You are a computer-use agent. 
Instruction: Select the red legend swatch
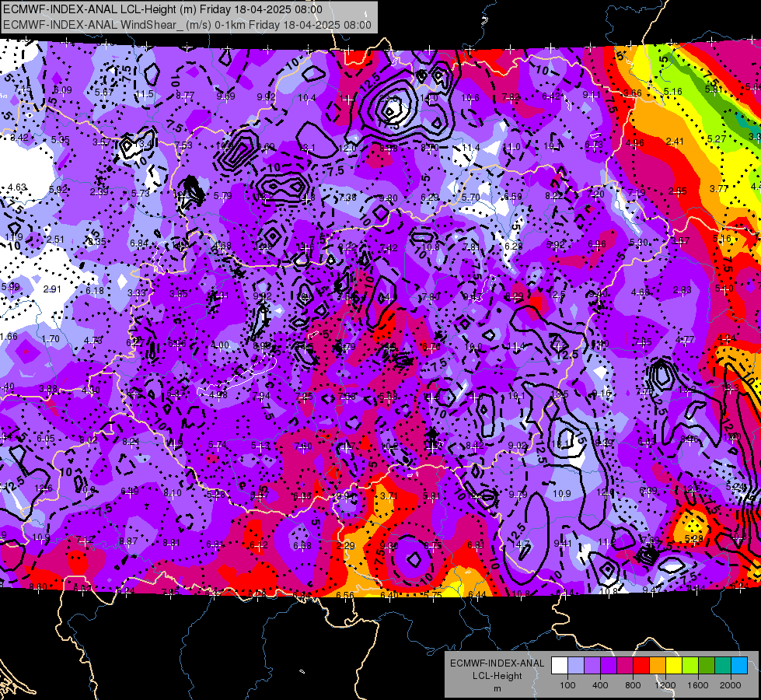(x=641, y=666)
